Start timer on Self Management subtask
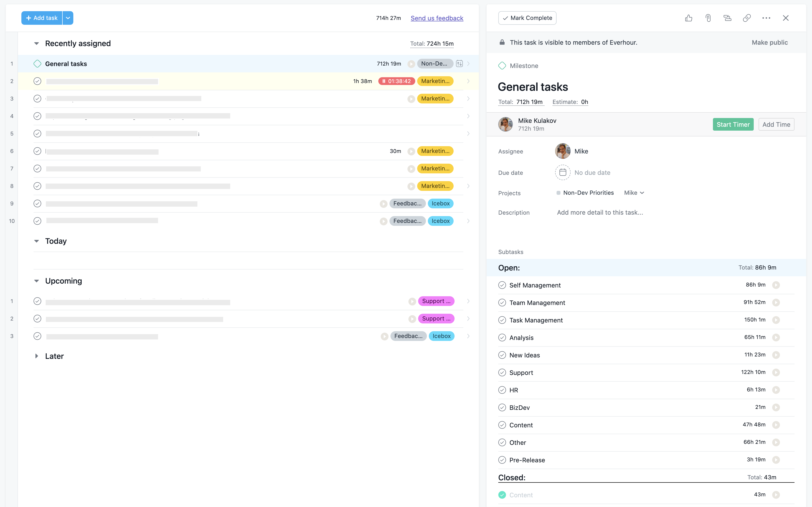 776,285
